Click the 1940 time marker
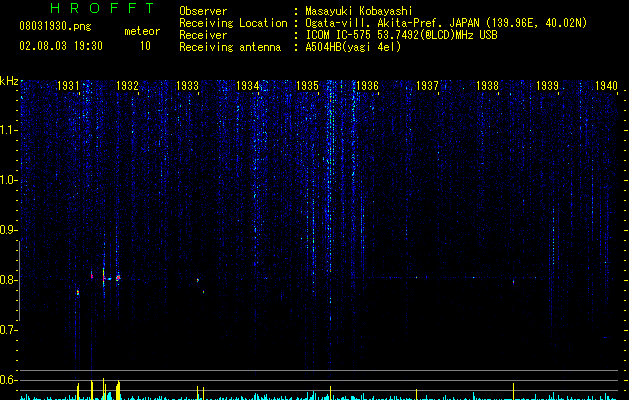Screen dimensions: 629x400 [606, 86]
